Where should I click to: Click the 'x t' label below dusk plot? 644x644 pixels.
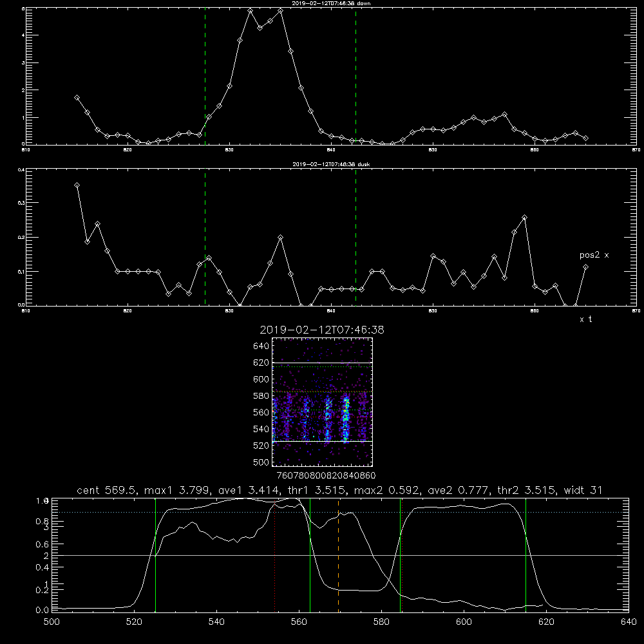(586, 319)
